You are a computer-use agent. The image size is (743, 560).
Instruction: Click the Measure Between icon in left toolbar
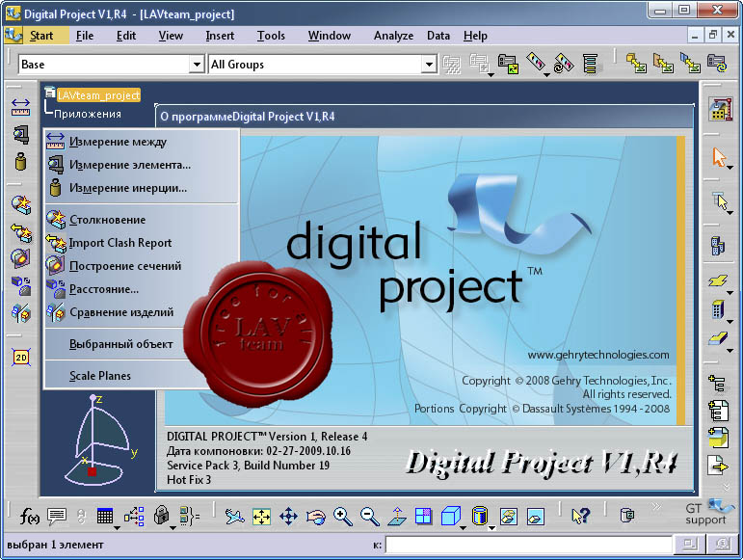tap(20, 107)
